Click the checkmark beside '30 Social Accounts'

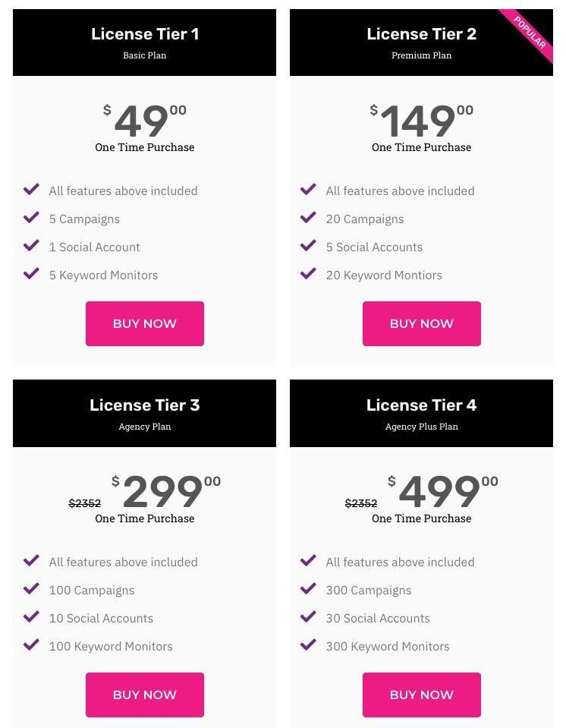click(x=308, y=618)
